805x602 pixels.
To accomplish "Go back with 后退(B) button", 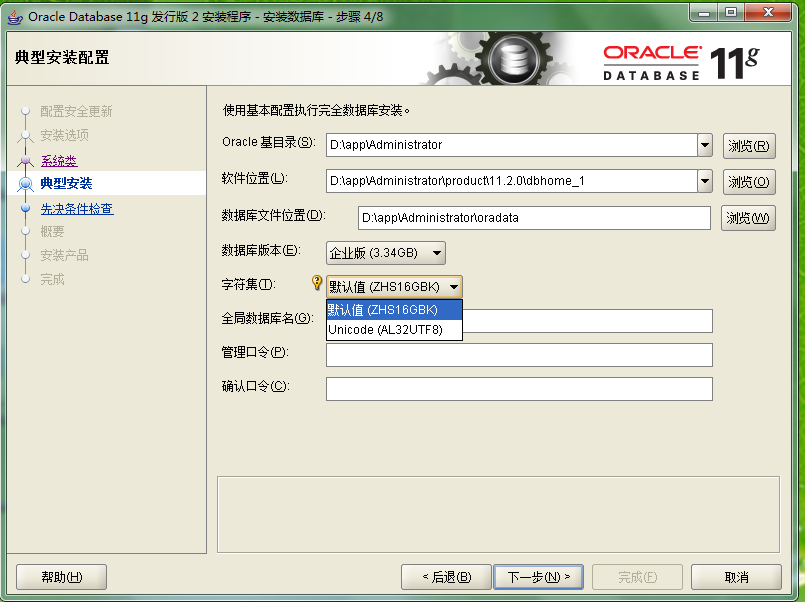I will coord(447,577).
